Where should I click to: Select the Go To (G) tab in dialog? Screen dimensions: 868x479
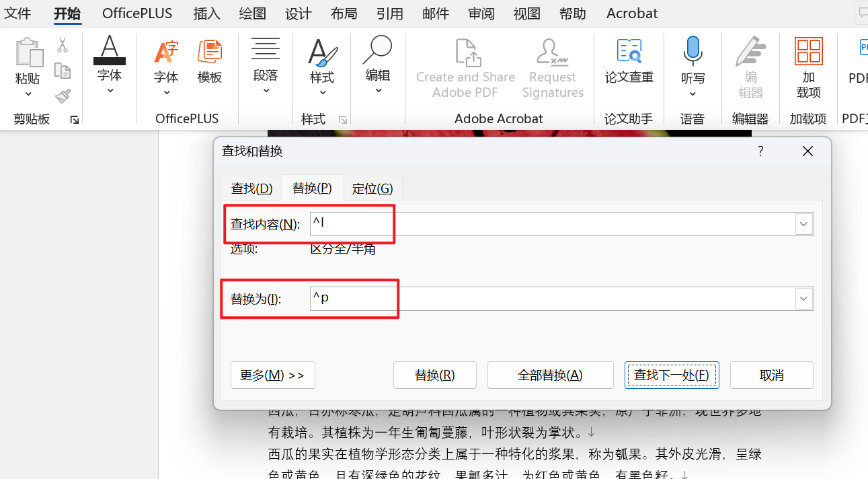click(372, 189)
